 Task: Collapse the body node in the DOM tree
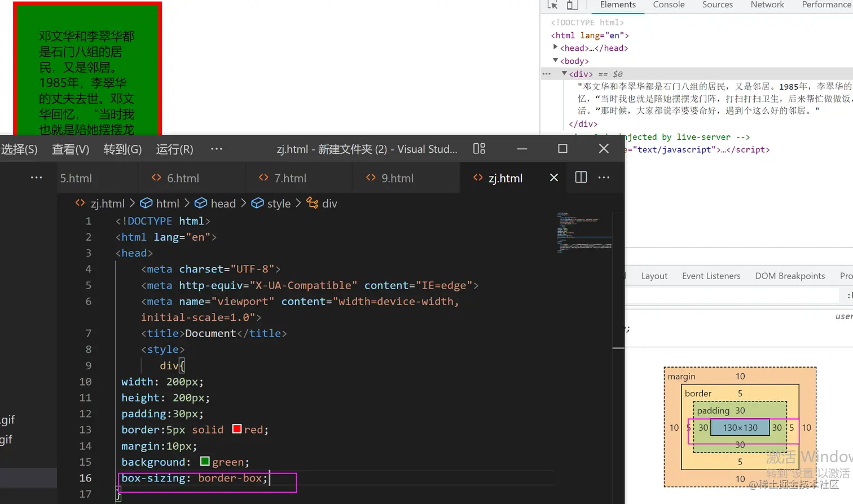click(x=556, y=60)
